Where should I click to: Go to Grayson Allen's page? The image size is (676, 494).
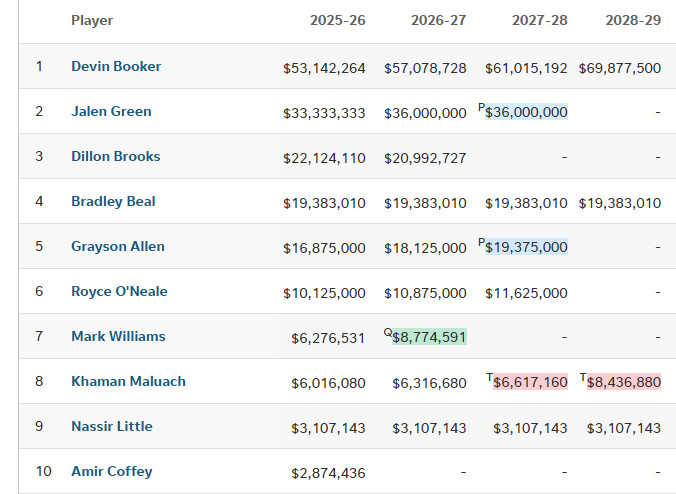pos(118,246)
